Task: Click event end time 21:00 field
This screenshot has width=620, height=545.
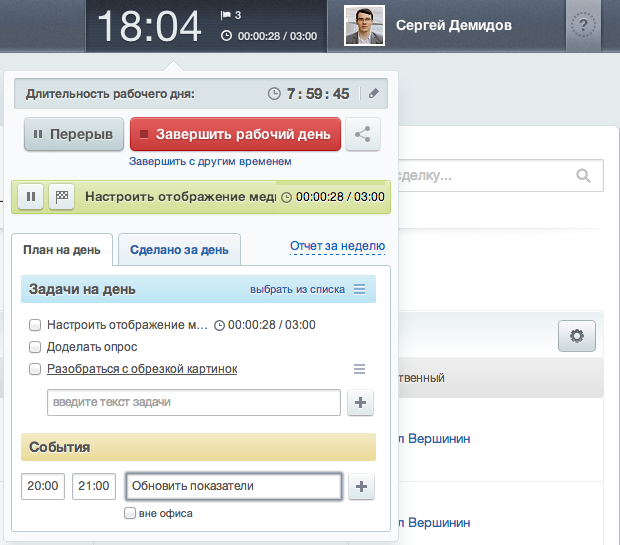Action: pos(94,486)
